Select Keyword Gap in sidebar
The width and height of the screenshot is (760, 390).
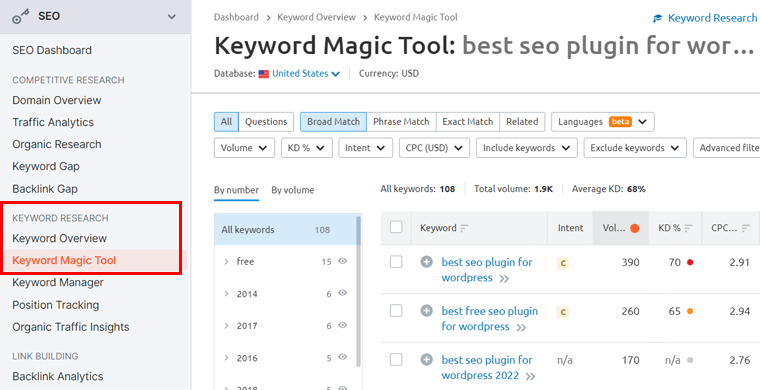coord(46,166)
